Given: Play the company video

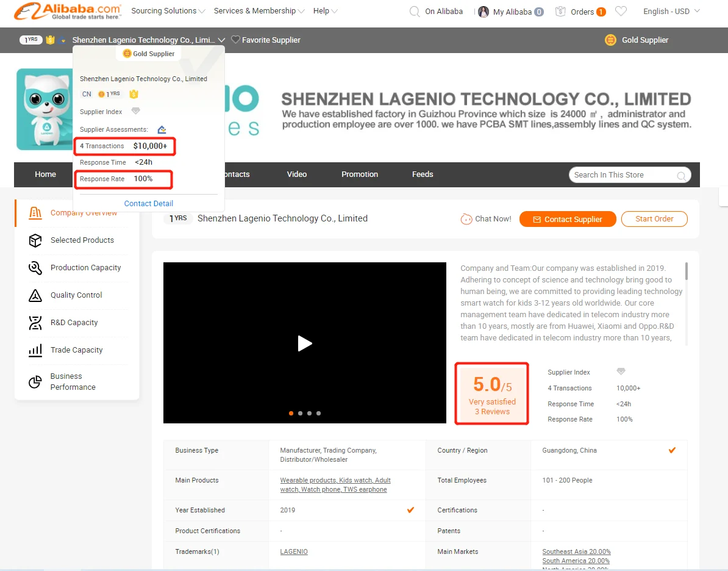Looking at the screenshot, I should [305, 343].
